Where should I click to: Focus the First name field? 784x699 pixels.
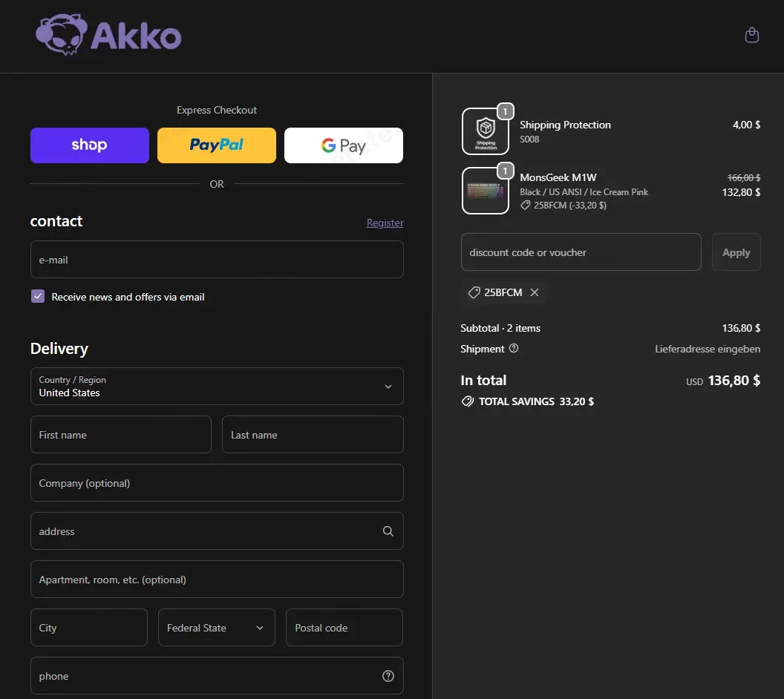(x=121, y=435)
